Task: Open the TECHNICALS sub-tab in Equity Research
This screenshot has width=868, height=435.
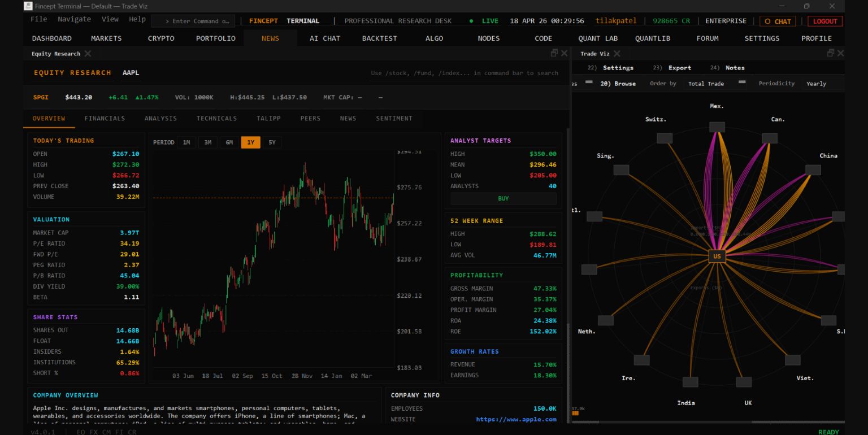Action: click(217, 119)
